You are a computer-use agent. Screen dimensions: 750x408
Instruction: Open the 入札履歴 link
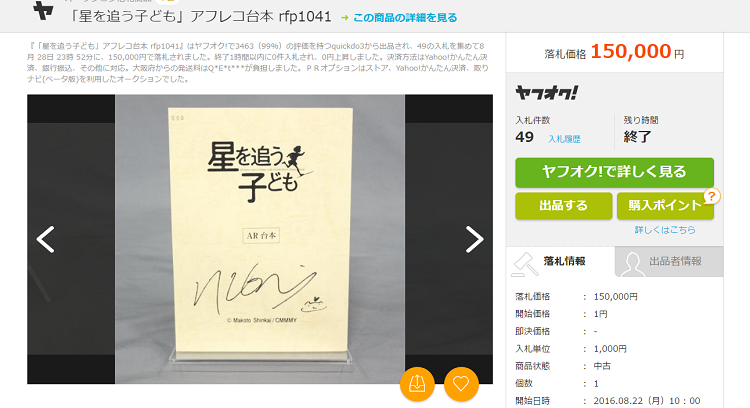tap(564, 139)
